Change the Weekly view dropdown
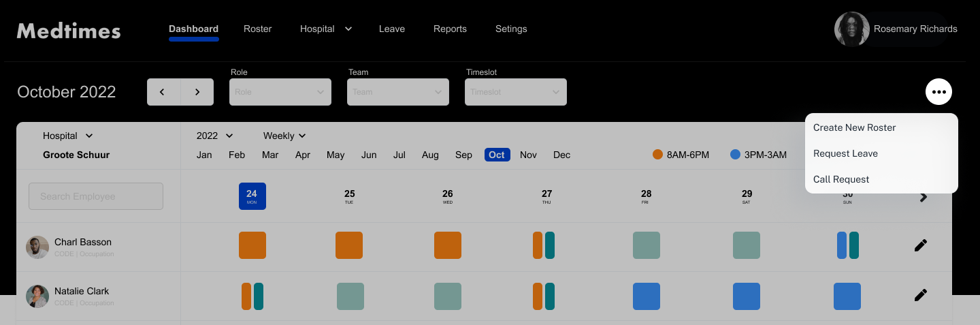Image resolution: width=980 pixels, height=325 pixels. [284, 136]
